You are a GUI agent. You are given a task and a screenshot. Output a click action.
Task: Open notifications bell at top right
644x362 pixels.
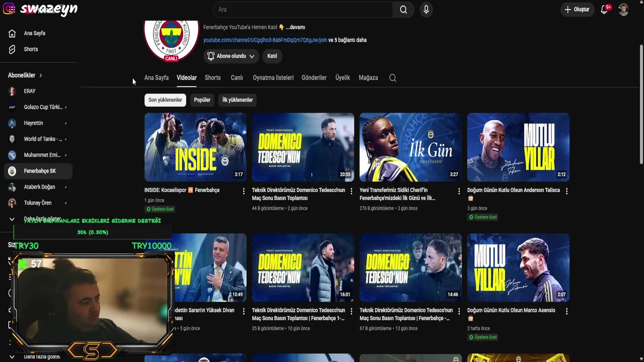pos(605,10)
